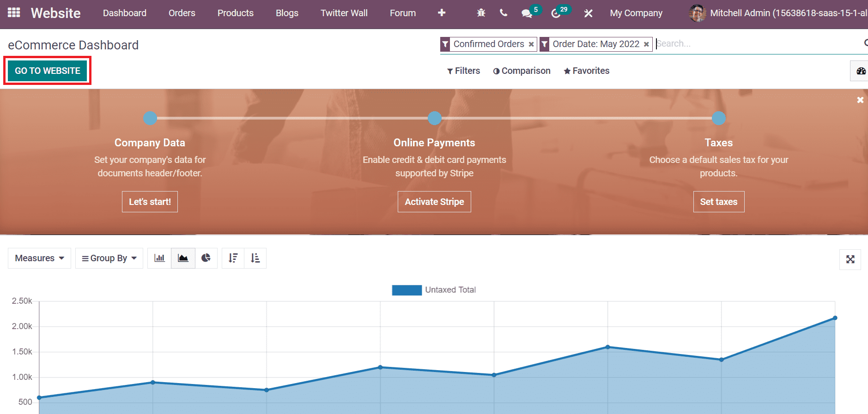Switch to pie chart view
Image resolution: width=868 pixels, height=414 pixels.
pyautogui.click(x=206, y=258)
